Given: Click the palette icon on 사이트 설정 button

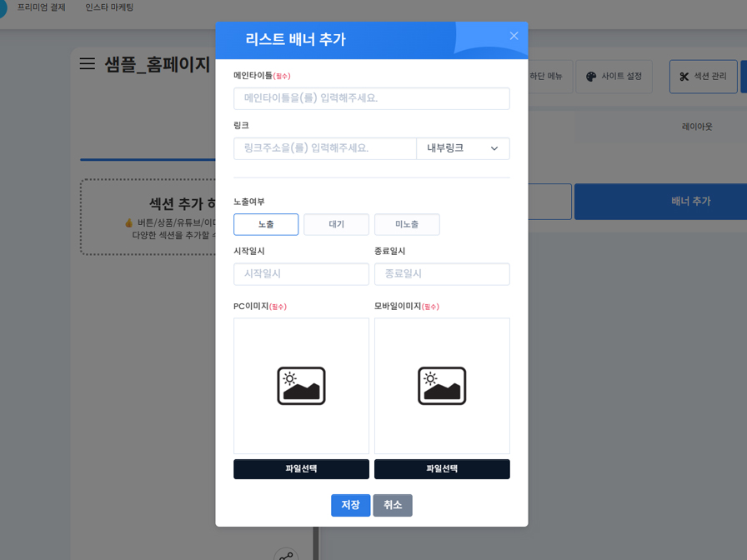Looking at the screenshot, I should [590, 77].
